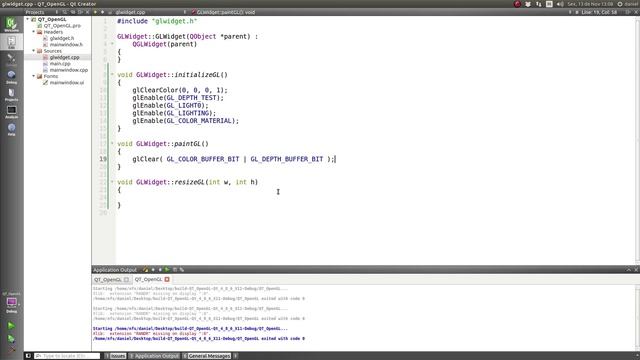The image size is (640, 360).
Task: Focus the 'Type to locate' search field
Action: coord(67,356)
